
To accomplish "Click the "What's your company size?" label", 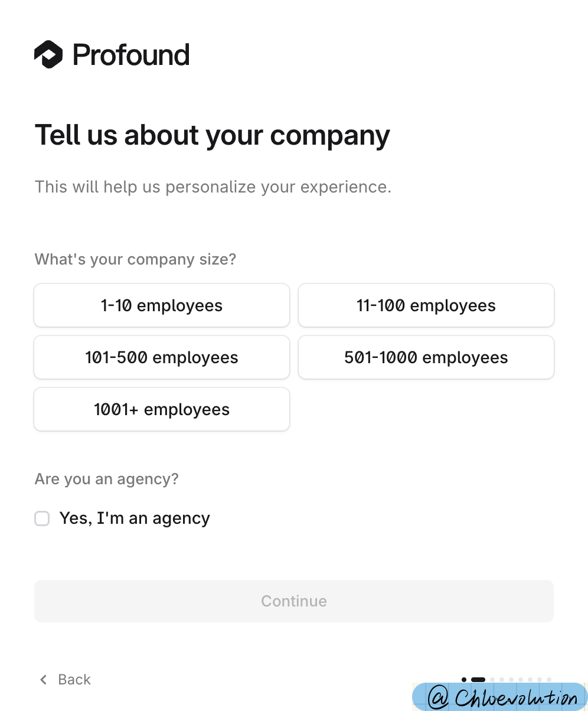I will (x=135, y=259).
